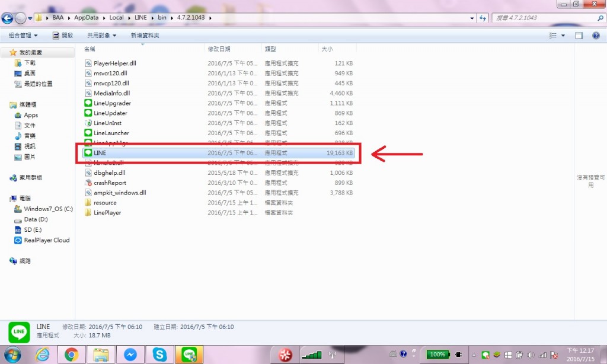Viewport: 607px width, 364px height.
Task: Toggle the preview pane icon
Action: pyautogui.click(x=579, y=35)
